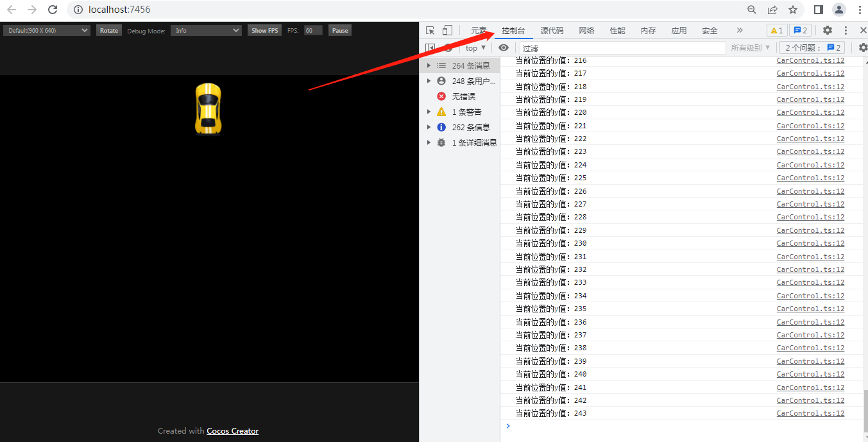Screen dimensions: 868x442
Task: Toggle the device toolbar icon
Action: coord(447,30)
